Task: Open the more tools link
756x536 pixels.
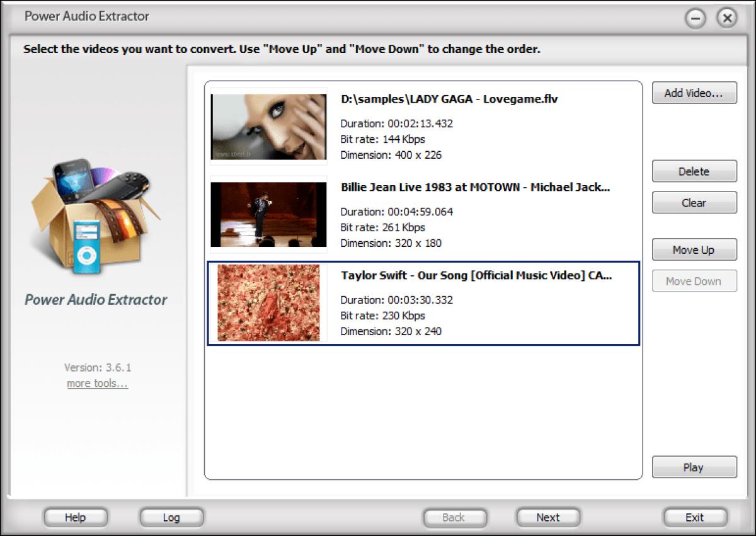Action: coord(96,383)
